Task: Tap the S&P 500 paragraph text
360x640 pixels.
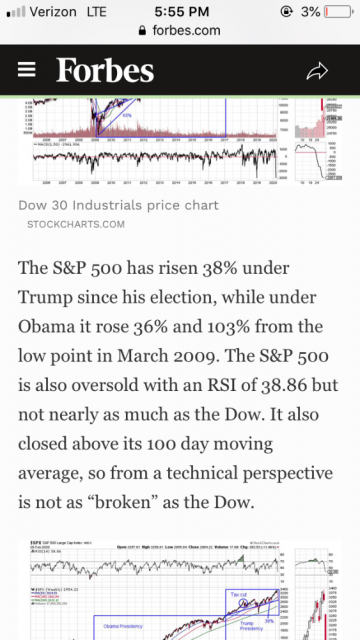Action: pyautogui.click(x=178, y=385)
